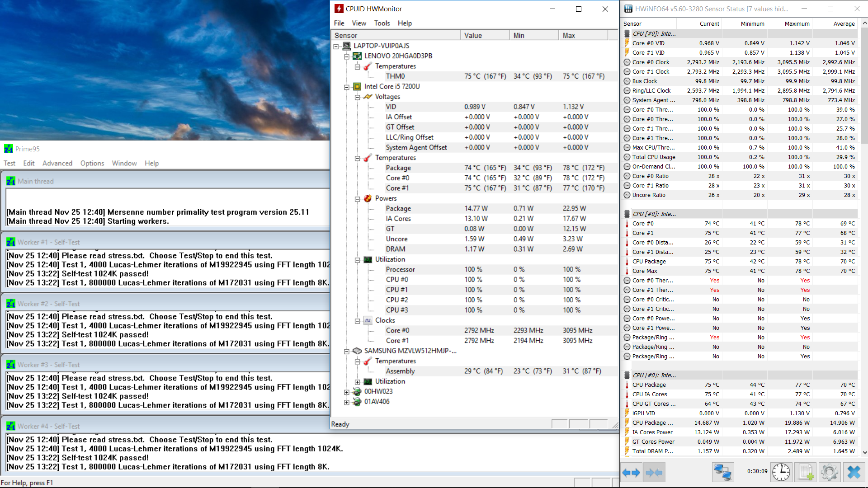This screenshot has height=488, width=868.
Task: Open the Edit menu in Prime95
Action: point(29,163)
